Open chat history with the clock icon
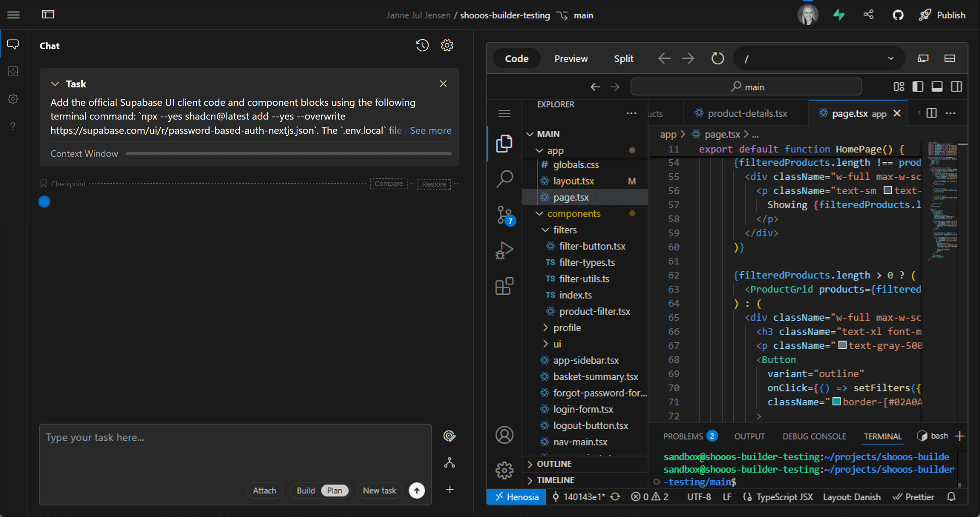 422,45
